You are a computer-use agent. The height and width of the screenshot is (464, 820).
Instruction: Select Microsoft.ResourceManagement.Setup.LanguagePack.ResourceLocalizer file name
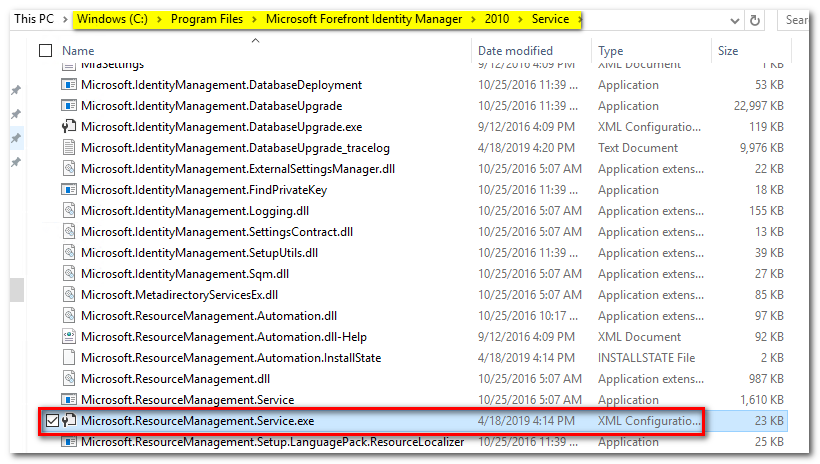click(272, 442)
